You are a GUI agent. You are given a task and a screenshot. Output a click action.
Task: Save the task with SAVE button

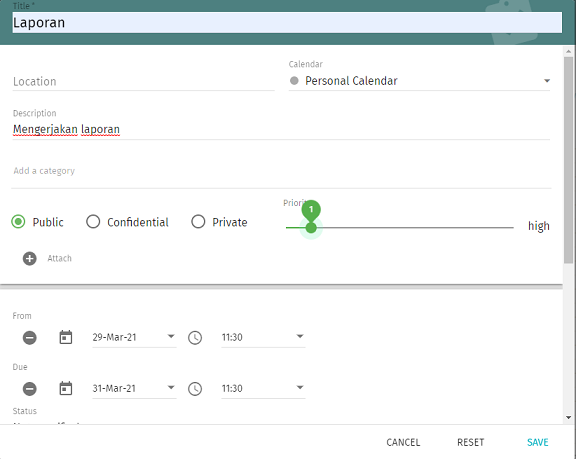537,442
